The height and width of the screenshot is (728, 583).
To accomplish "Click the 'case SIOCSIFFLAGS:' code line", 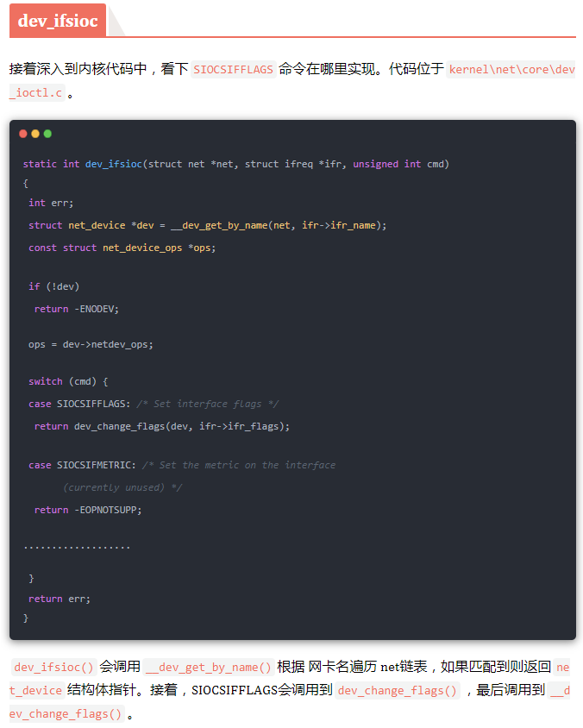I will click(x=154, y=404).
